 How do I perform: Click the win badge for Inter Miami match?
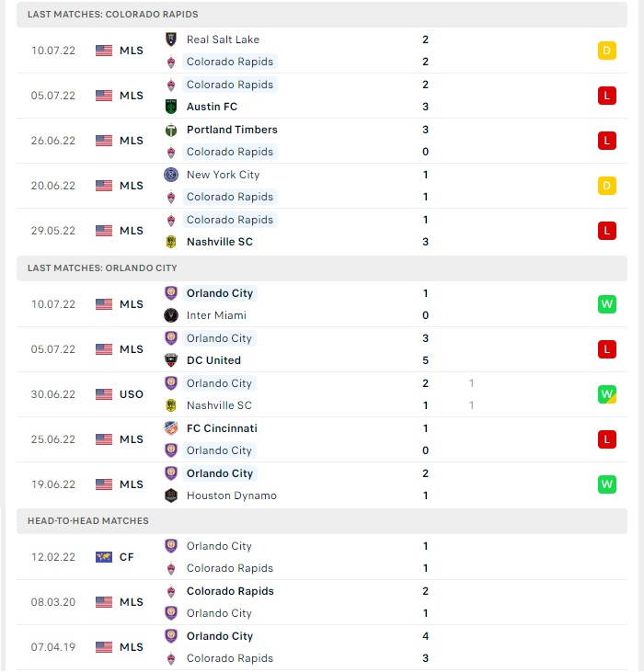[606, 304]
